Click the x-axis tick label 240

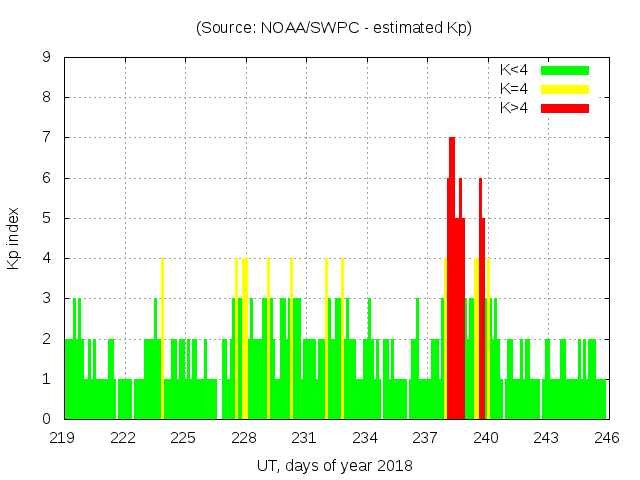[486, 437]
